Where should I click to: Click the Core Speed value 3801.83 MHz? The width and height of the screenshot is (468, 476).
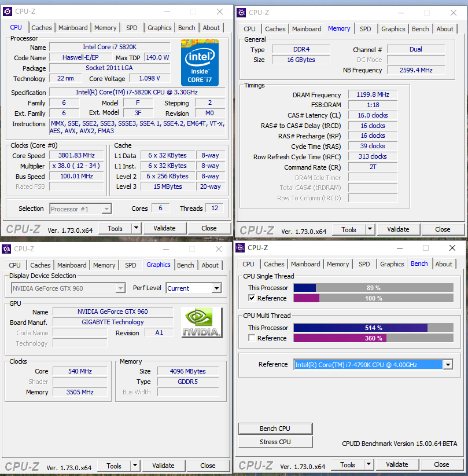[76, 155]
